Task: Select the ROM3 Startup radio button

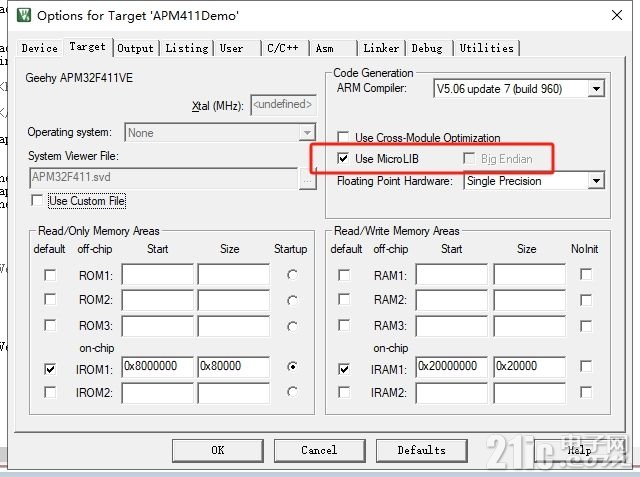Action: (292, 326)
